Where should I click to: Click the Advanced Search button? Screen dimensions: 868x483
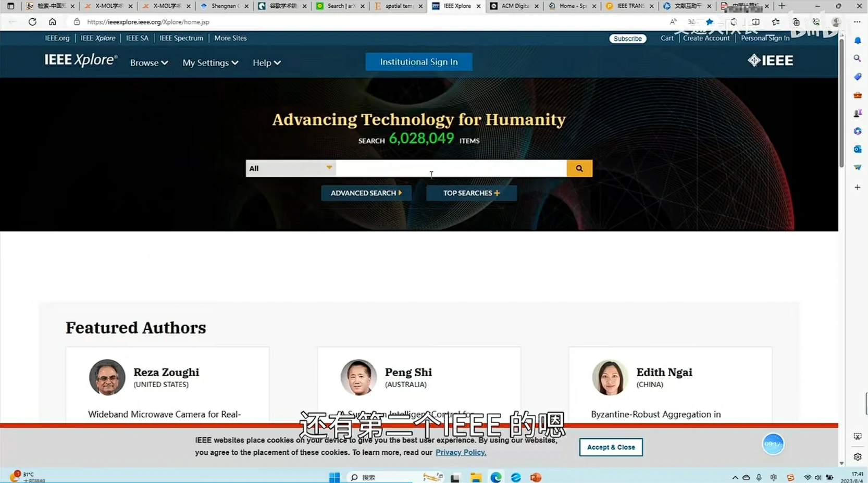pyautogui.click(x=366, y=193)
